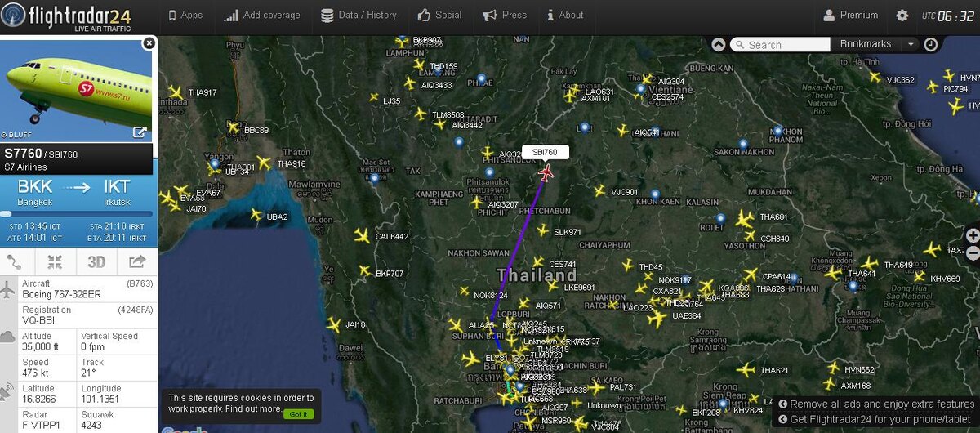The height and width of the screenshot is (433, 980).
Task: Open the Data / History menu
Action: click(359, 15)
